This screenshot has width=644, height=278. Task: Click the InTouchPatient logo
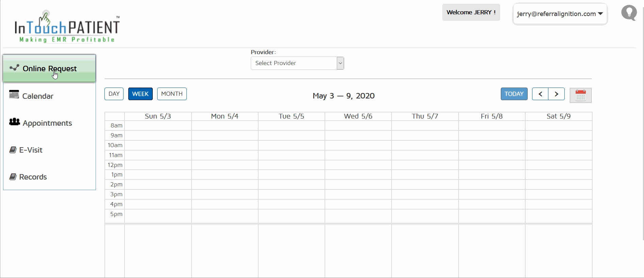[67, 27]
